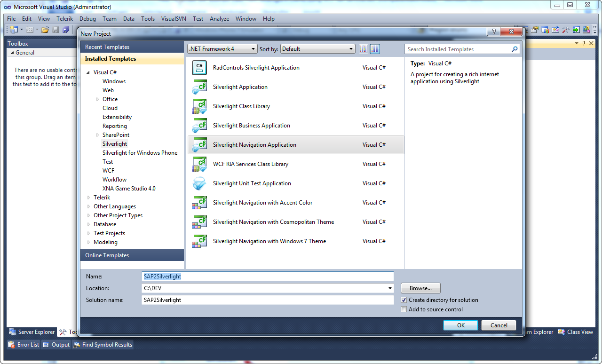Click the hammer and wrench tools icon
This screenshot has width=602, height=364.
(x=566, y=30)
